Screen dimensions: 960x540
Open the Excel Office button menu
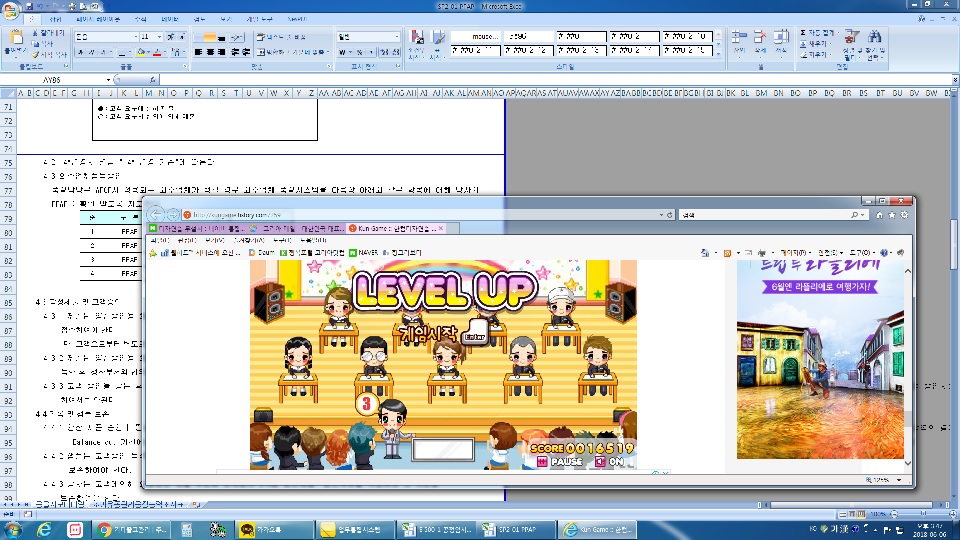click(x=10, y=10)
